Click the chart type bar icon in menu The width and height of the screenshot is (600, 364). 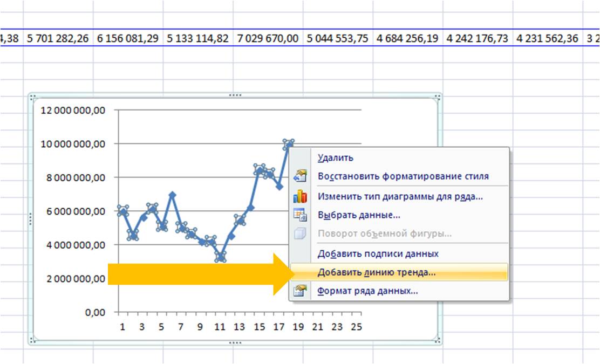pos(300,196)
